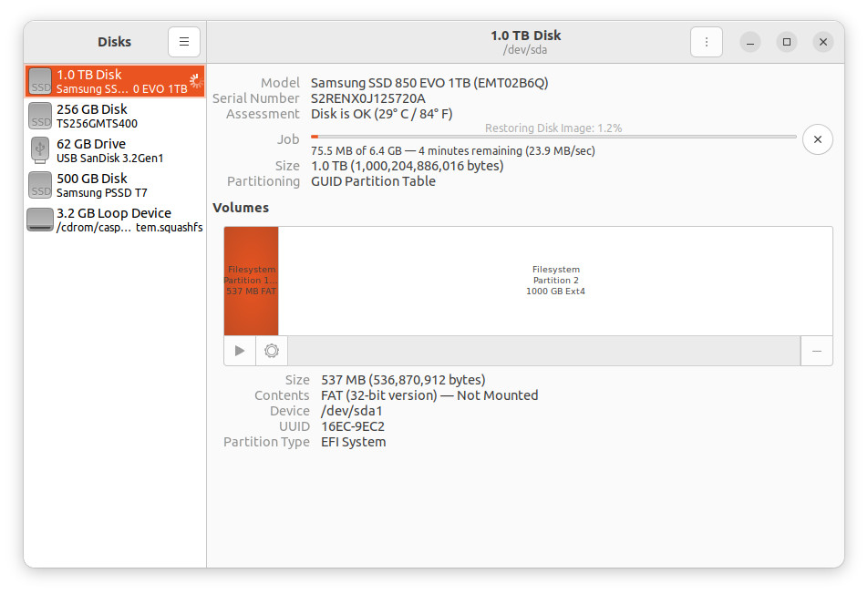The image size is (868, 594).
Task: Click the USB icon of 62 GB Drive
Action: [x=40, y=150]
